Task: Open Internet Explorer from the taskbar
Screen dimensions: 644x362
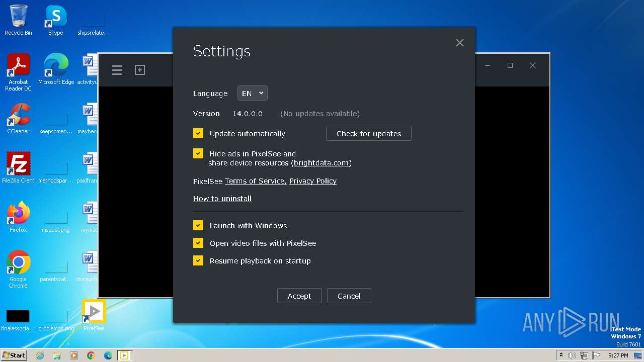Action: [40, 355]
